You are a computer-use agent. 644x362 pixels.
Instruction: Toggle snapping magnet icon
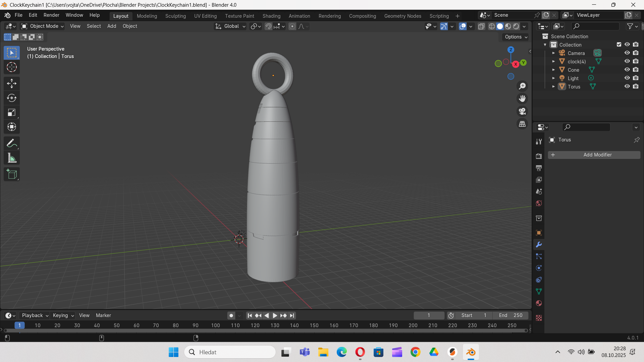tap(268, 26)
